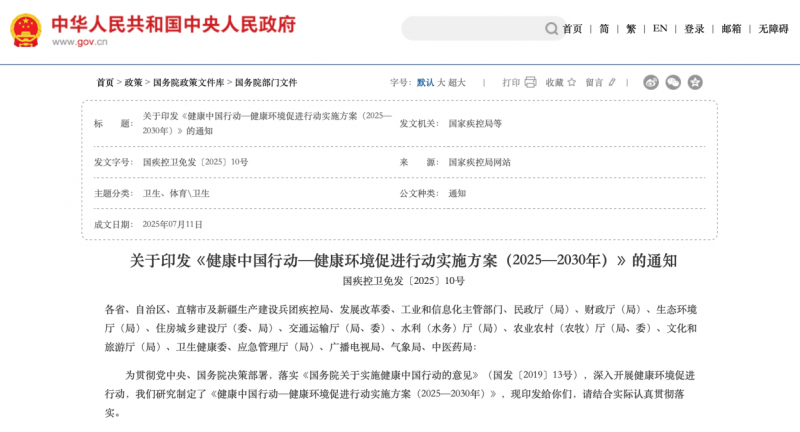Open the 邮箱 mailbox link
Viewport: 800px width, 432px height.
point(732,29)
